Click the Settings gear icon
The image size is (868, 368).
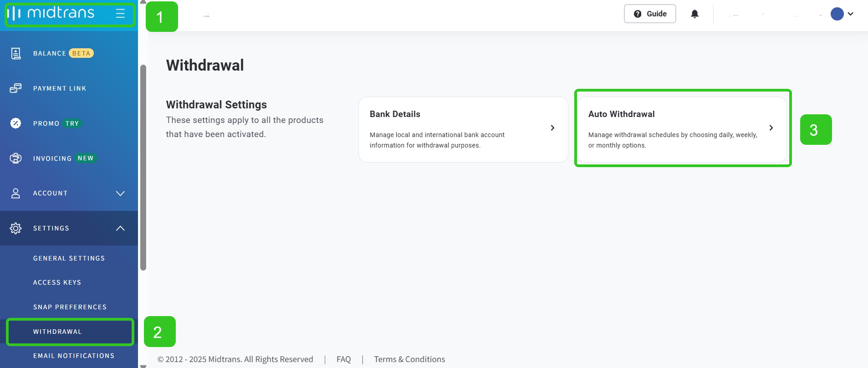click(x=16, y=228)
